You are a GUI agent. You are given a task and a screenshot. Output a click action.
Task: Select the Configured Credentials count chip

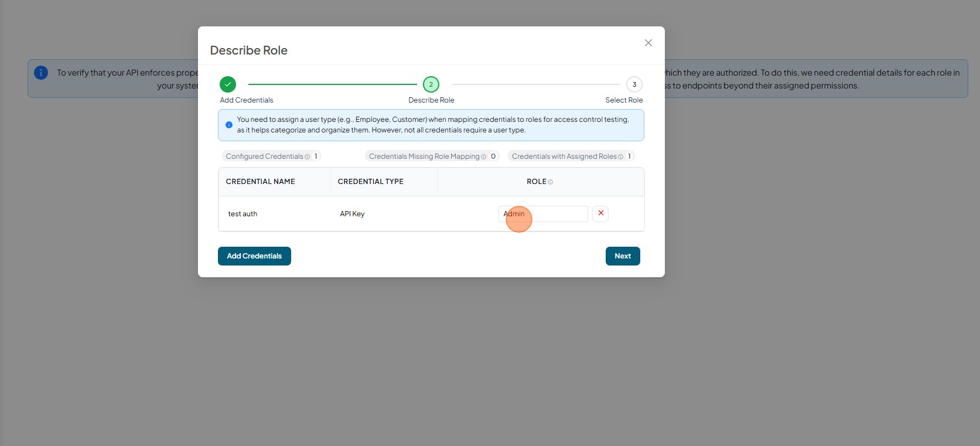tap(271, 156)
